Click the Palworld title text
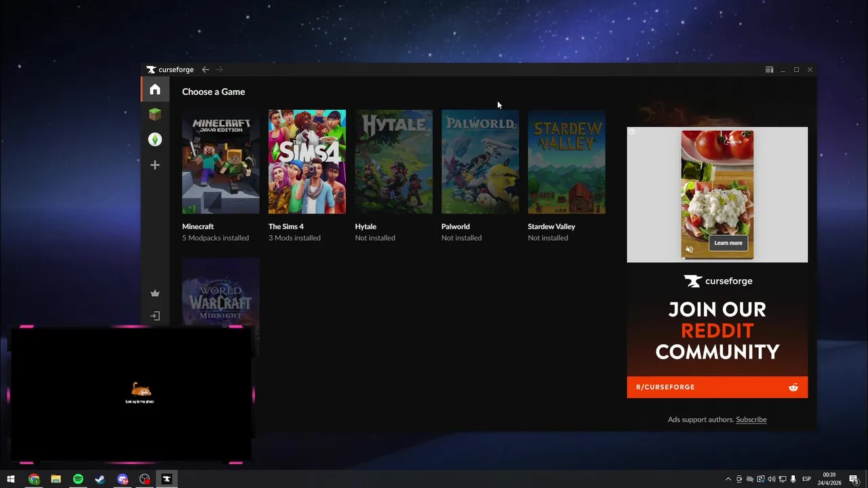868x488 pixels. coord(456,226)
